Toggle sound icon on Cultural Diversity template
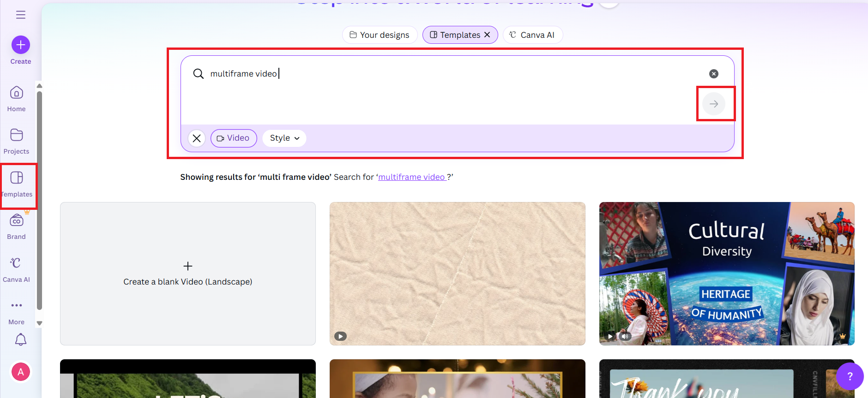Screen dimensions: 868x398 [x=625, y=336]
